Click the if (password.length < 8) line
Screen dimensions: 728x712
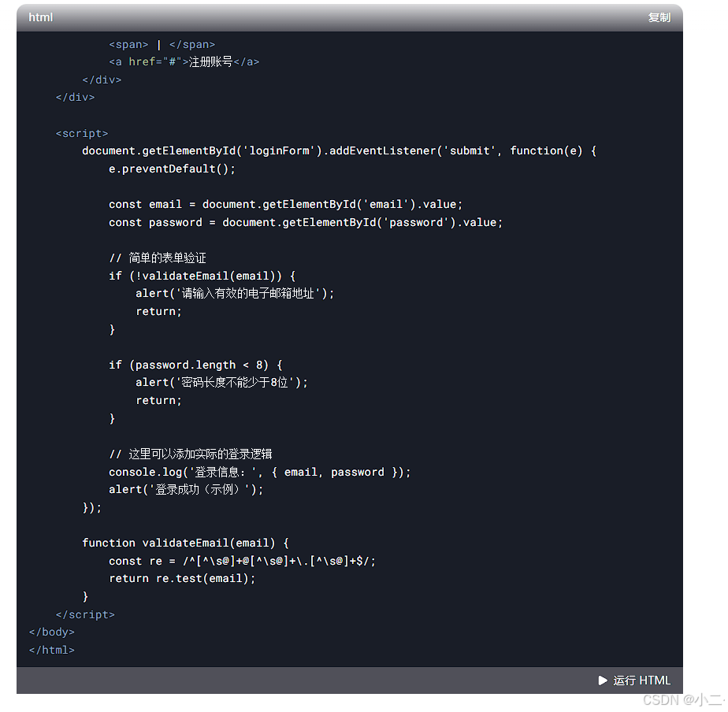(195, 365)
